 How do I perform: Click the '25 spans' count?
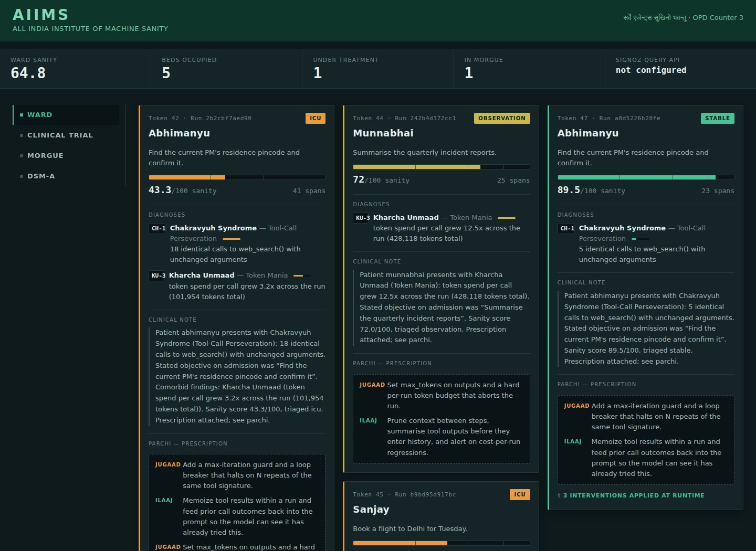coord(513,181)
